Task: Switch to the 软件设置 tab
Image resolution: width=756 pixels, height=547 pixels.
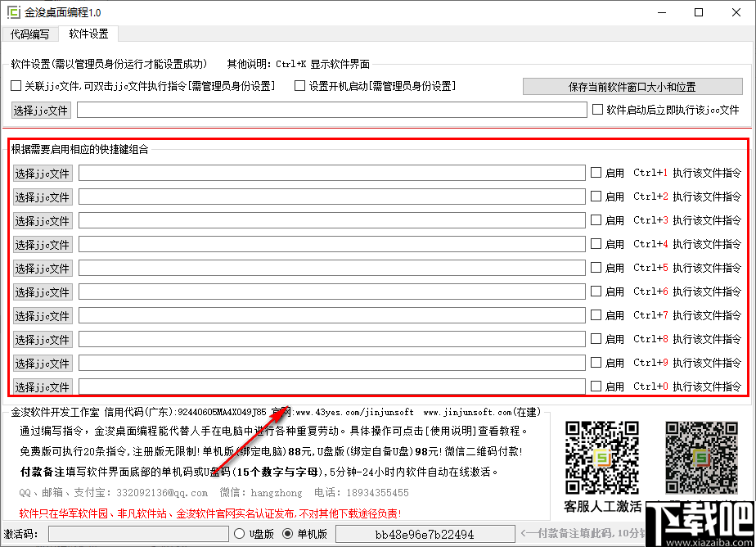Action: pyautogui.click(x=88, y=35)
